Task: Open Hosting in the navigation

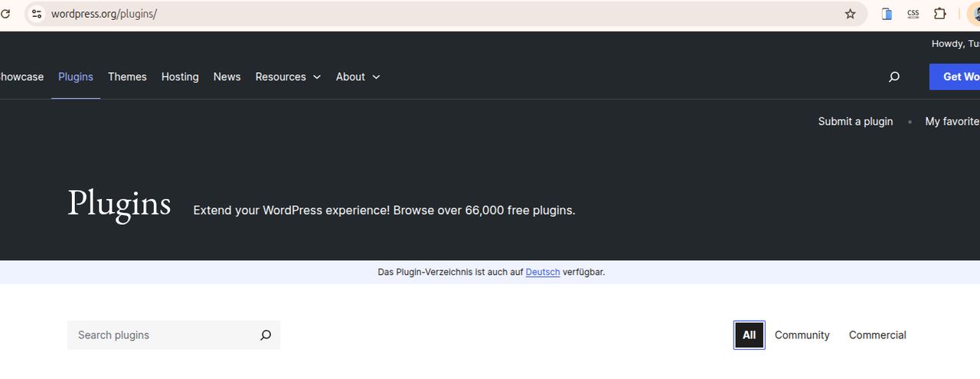Action: tap(180, 77)
